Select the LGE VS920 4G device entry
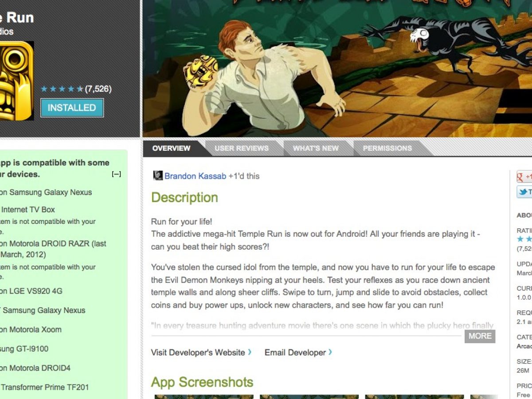532x399 pixels. [31, 291]
